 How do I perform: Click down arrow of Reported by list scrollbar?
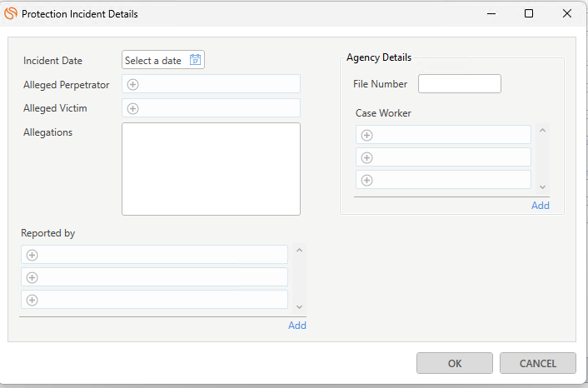(299, 307)
